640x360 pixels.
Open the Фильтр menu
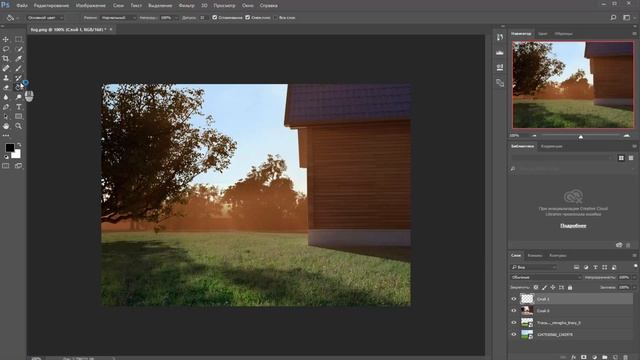187,6
